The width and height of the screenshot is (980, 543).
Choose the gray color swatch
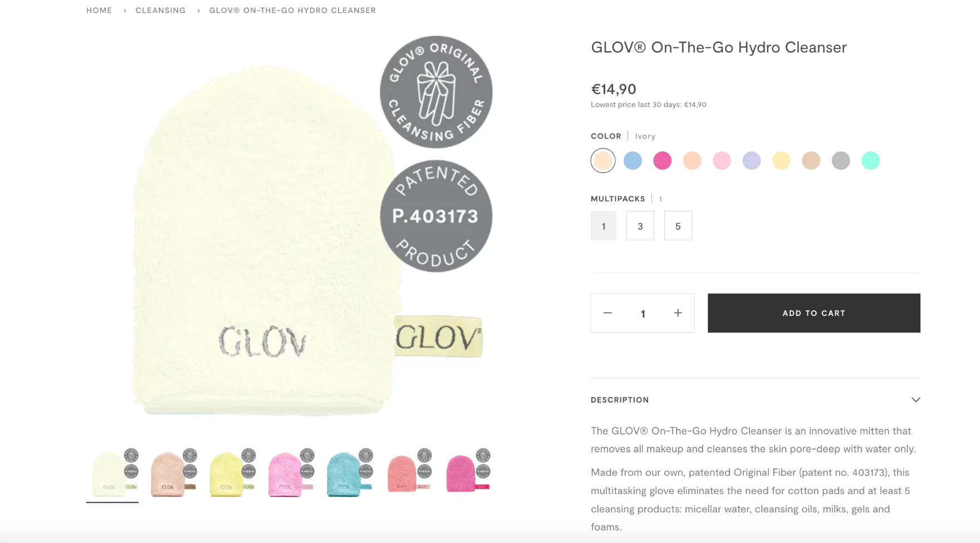point(841,161)
